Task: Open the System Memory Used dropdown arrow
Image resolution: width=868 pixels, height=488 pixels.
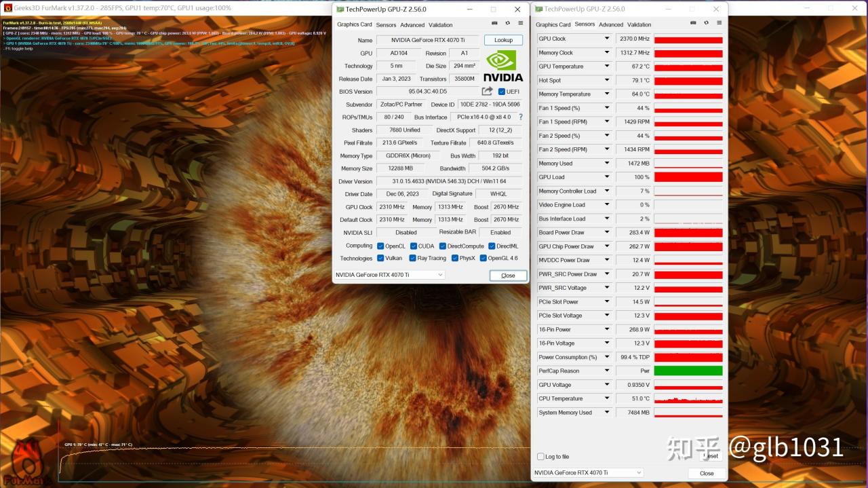Action: click(607, 412)
